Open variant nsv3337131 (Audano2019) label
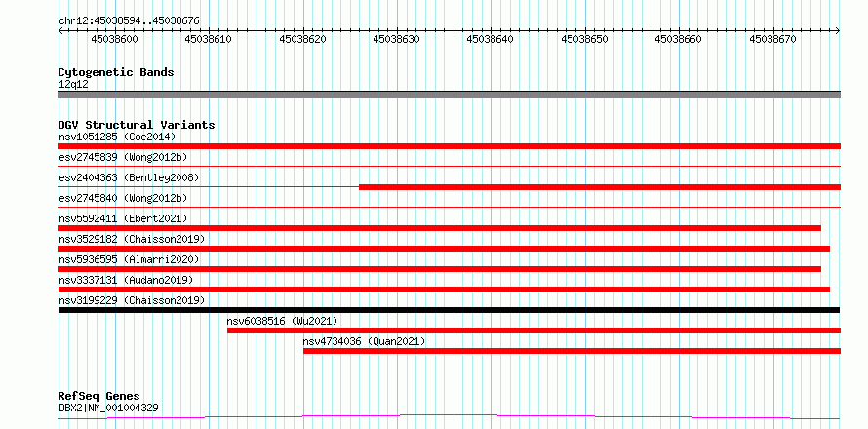 click(x=126, y=280)
